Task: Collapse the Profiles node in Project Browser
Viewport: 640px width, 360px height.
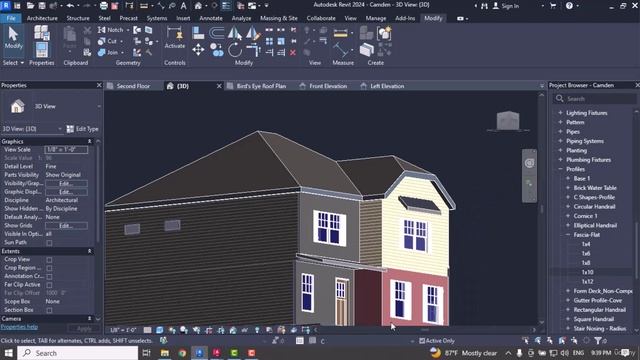Action: 560,169
